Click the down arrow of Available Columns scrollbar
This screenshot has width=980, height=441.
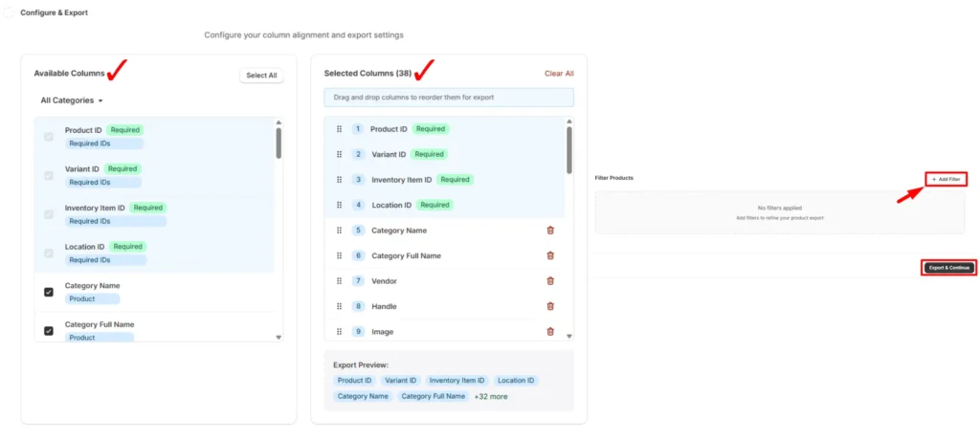(278, 338)
